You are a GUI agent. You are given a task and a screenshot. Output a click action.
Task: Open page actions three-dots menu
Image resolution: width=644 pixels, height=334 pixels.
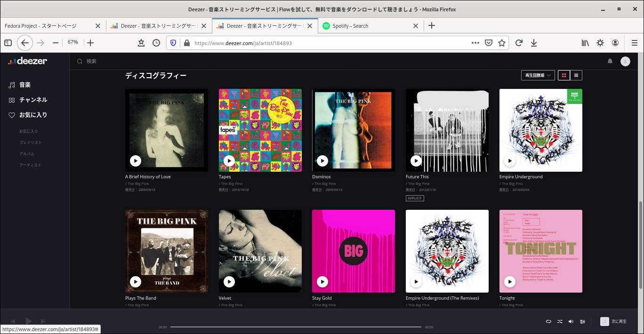475,43
